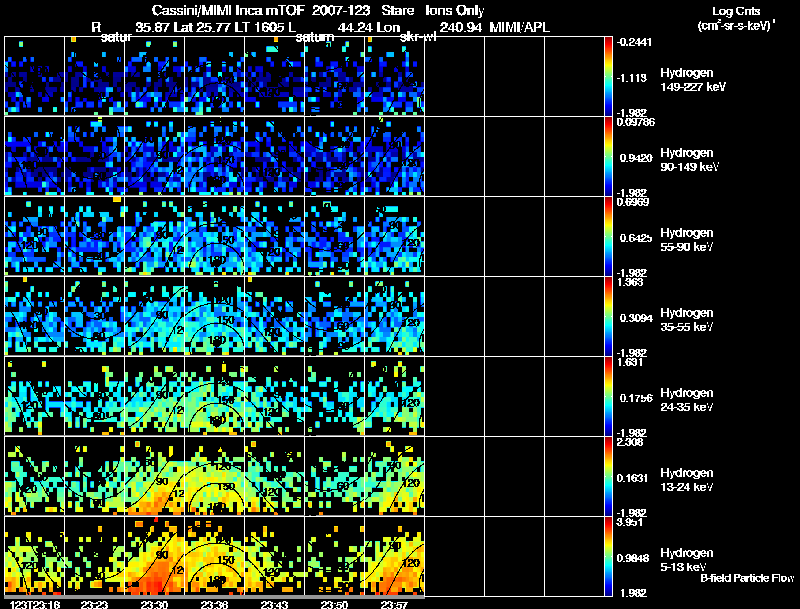Viewport: 800px width, 609px height.
Task: Click the Hydrogen 90-149 keV color bar
Action: 608,157
